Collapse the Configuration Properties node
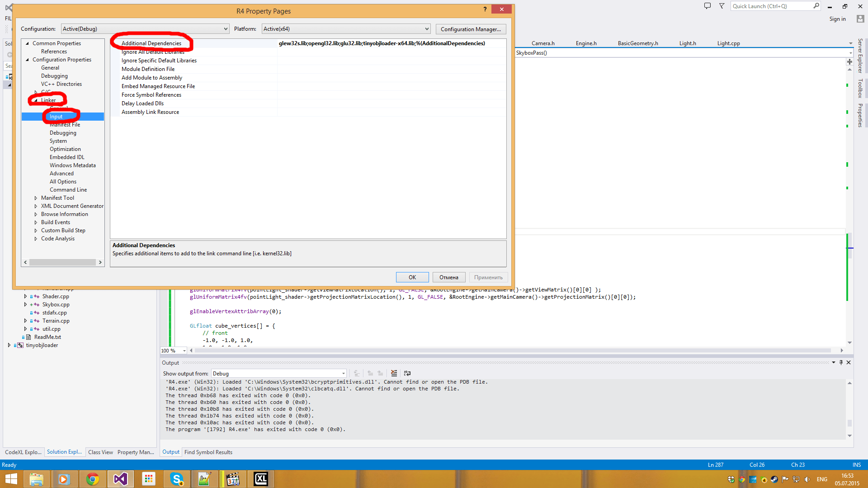The height and width of the screenshot is (488, 868). click(27, 59)
